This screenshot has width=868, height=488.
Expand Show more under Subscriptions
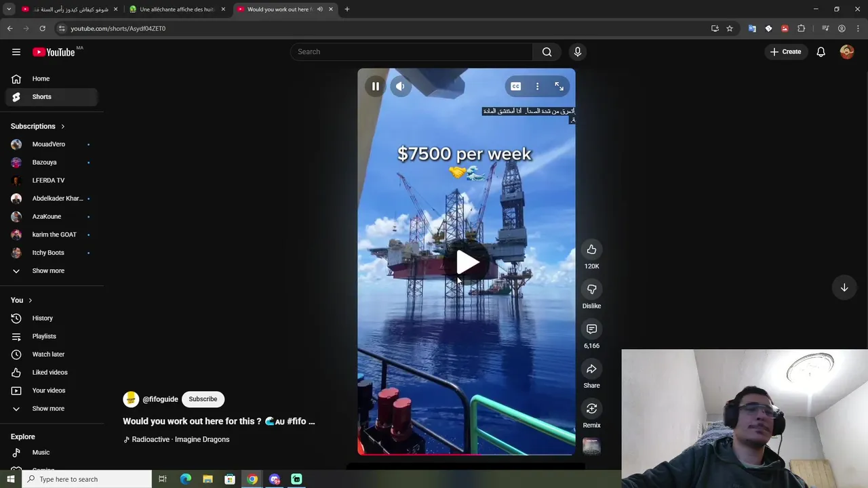(x=52, y=270)
